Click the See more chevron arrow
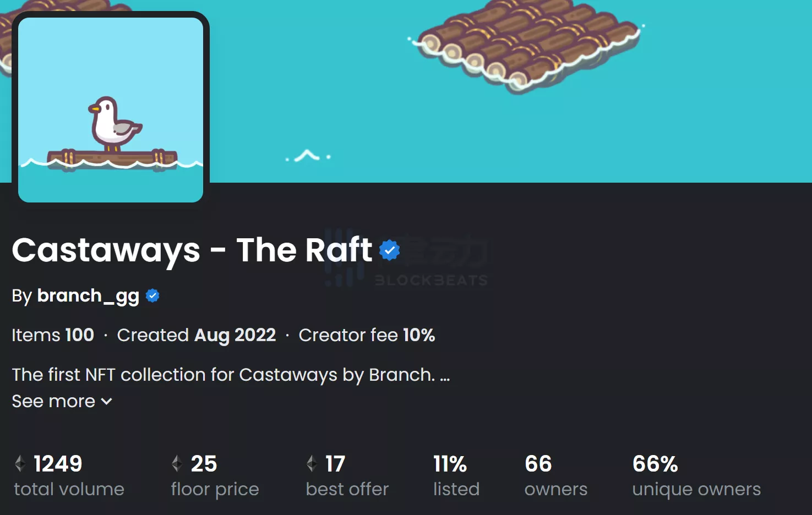 (107, 402)
